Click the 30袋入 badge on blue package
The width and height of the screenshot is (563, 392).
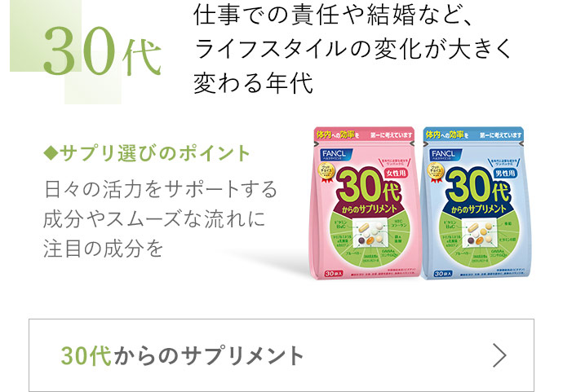point(443,273)
